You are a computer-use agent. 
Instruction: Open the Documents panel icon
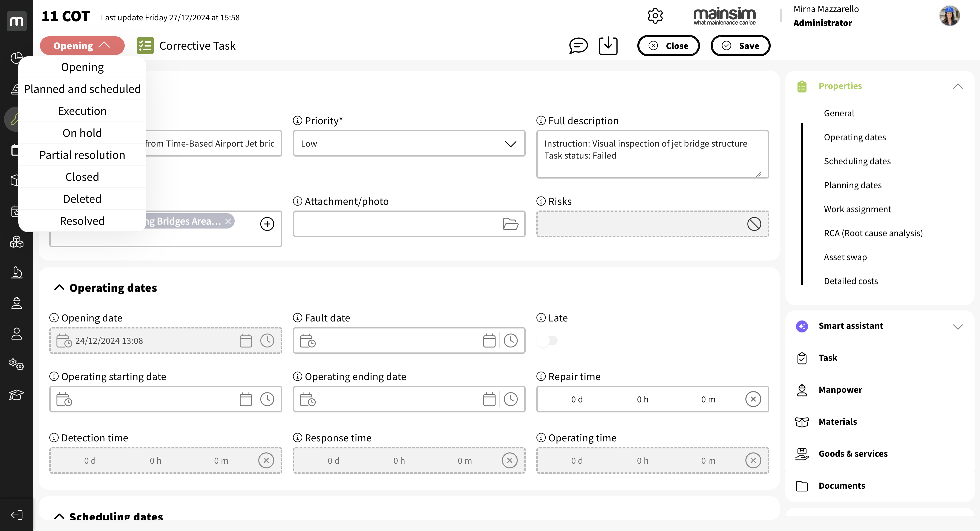[802, 486]
